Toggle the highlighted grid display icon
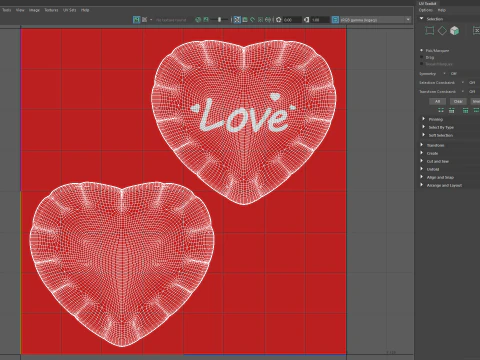This screenshot has height=360, width=480. point(237,20)
